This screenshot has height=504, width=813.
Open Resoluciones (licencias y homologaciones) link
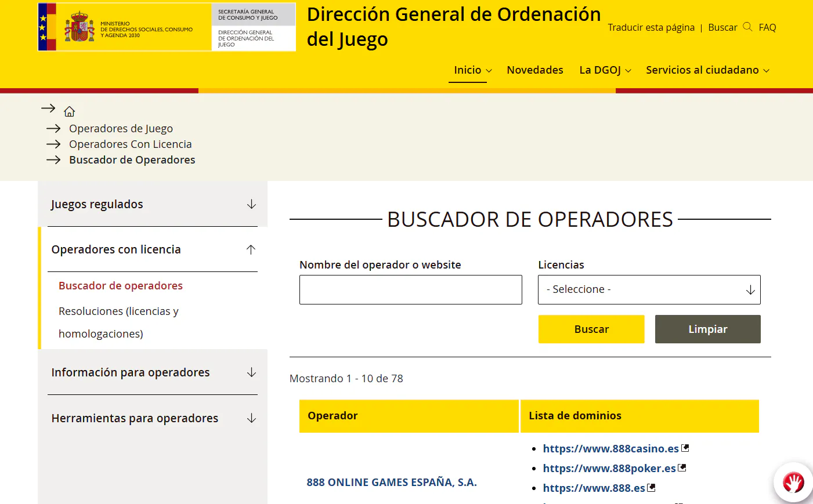click(118, 322)
